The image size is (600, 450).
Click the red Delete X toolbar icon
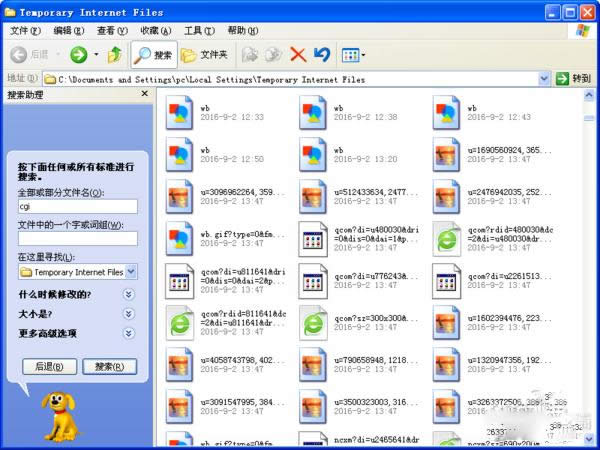(298, 54)
